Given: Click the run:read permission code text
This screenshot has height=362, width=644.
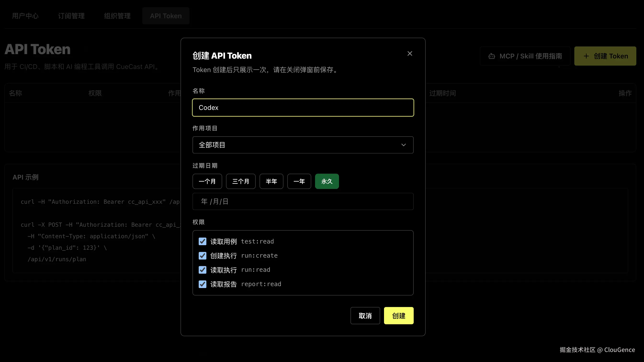Looking at the screenshot, I should (255, 270).
